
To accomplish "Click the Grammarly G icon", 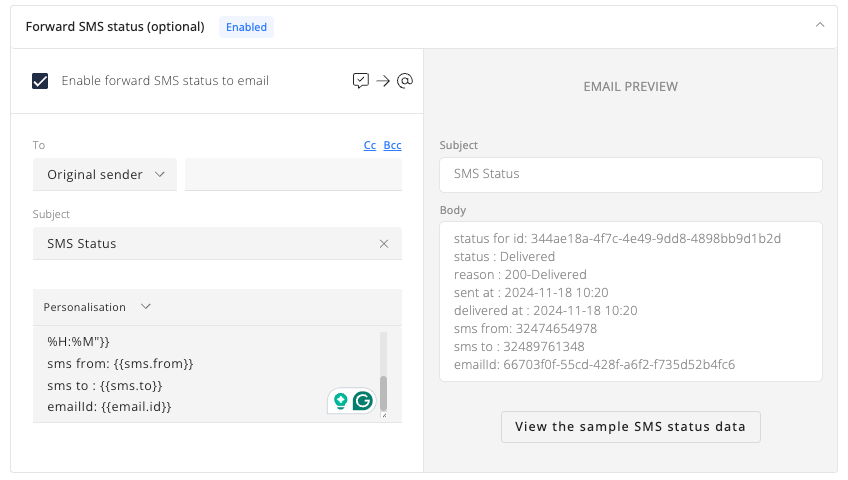I will click(363, 401).
